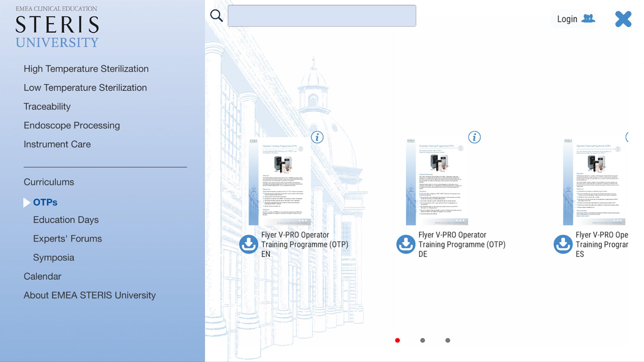This screenshot has width=644, height=362.
Task: Go to Endoscope Processing section
Action: click(x=72, y=125)
